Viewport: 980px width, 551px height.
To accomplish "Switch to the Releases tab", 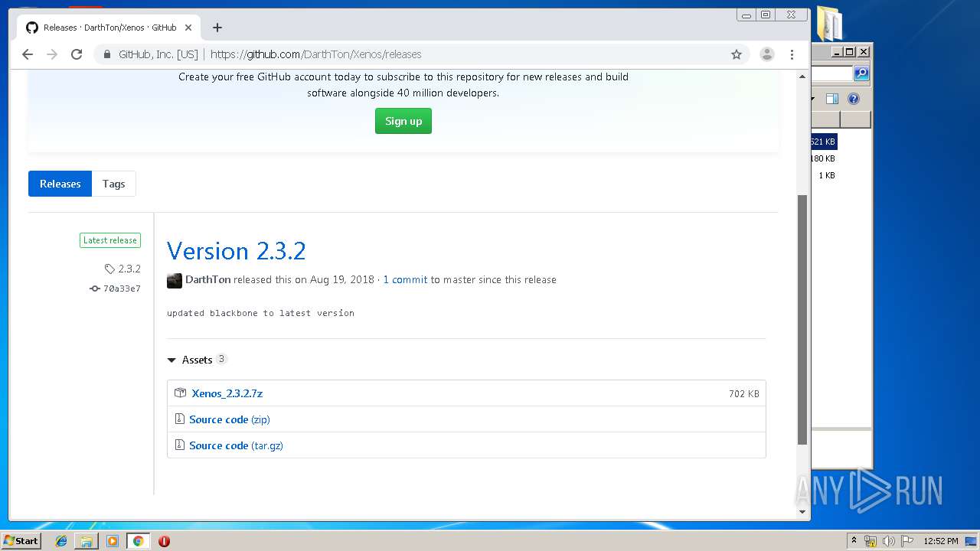I will [60, 184].
